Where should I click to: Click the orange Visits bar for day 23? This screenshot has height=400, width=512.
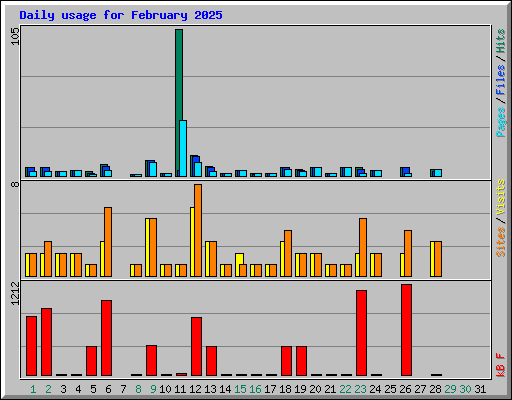363,248
